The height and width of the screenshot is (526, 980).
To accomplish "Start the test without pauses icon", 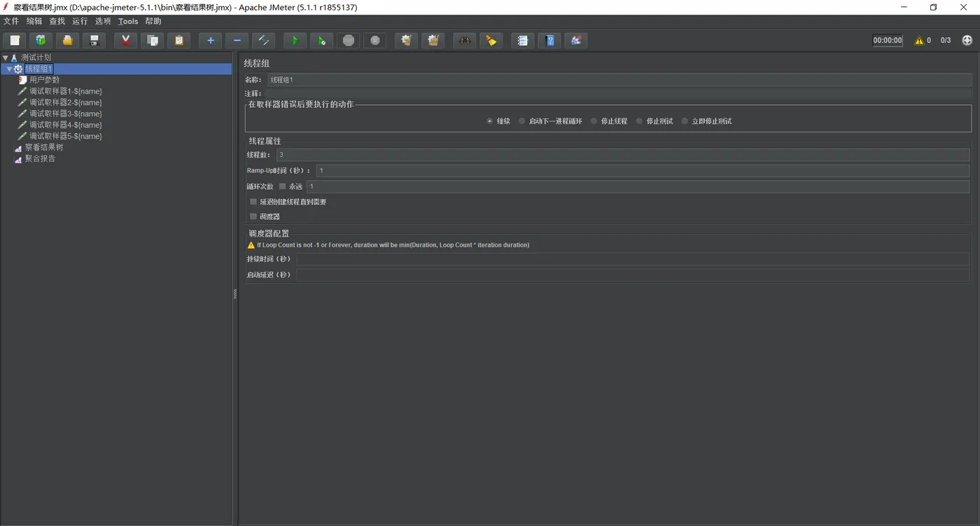I will 321,41.
